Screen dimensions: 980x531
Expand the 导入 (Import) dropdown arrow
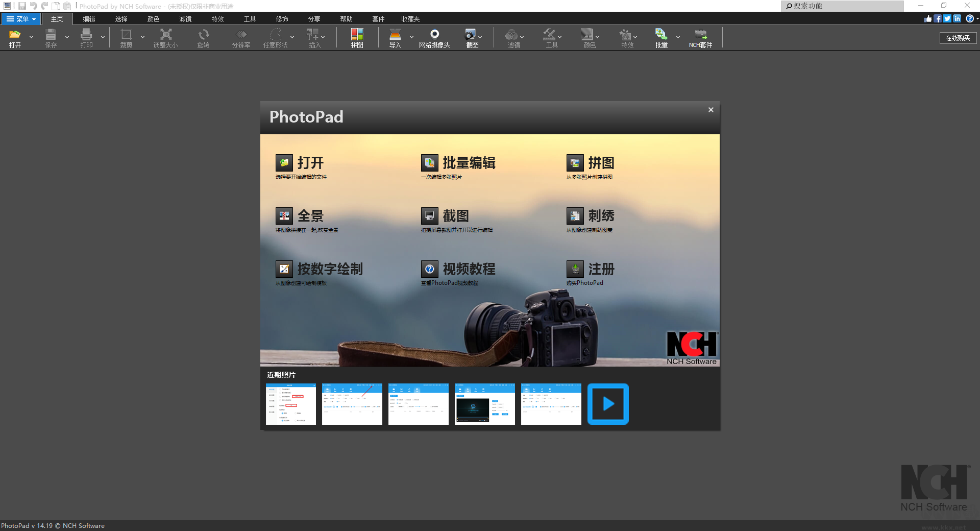[411, 37]
